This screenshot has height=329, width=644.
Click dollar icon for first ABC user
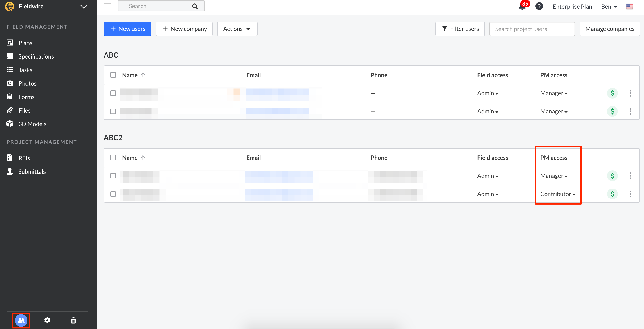pos(612,93)
